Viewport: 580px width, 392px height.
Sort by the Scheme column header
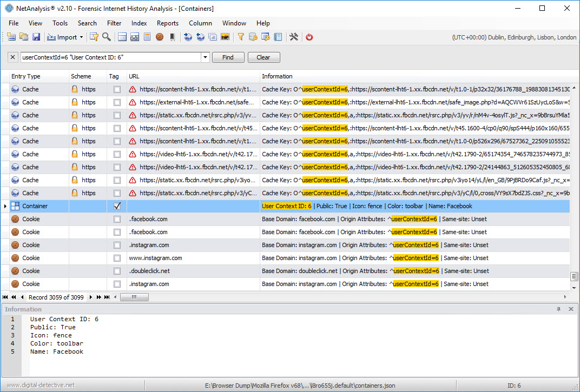click(x=88, y=76)
